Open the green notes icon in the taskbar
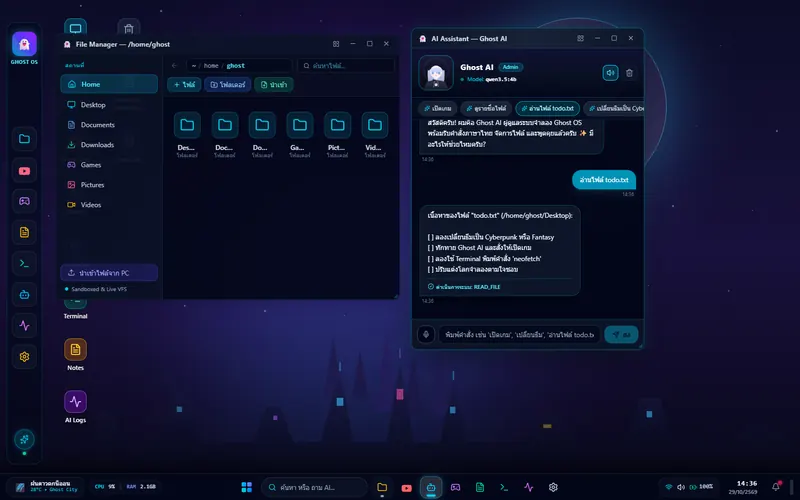The height and width of the screenshot is (500, 800). (480, 487)
